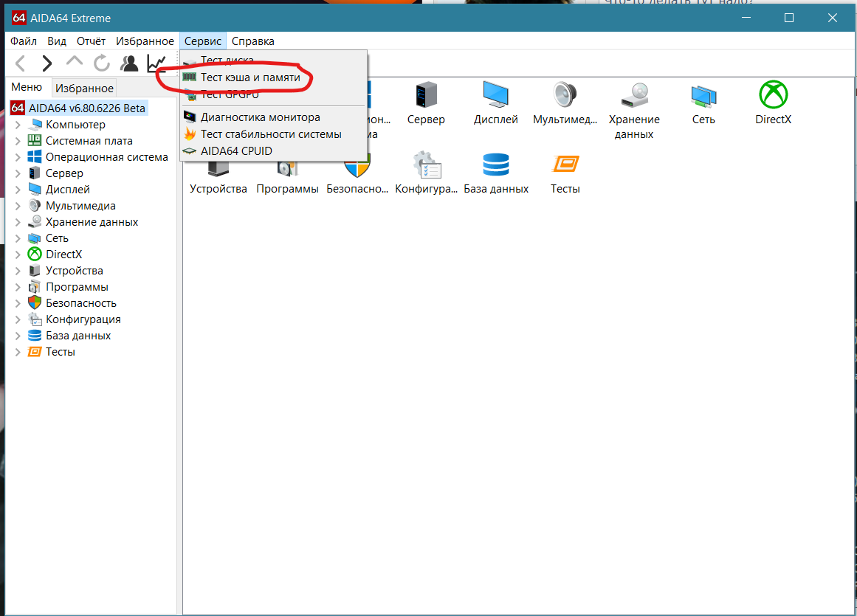This screenshot has width=857, height=616.
Task: Expand the Компьютер tree node
Action: coord(18,125)
